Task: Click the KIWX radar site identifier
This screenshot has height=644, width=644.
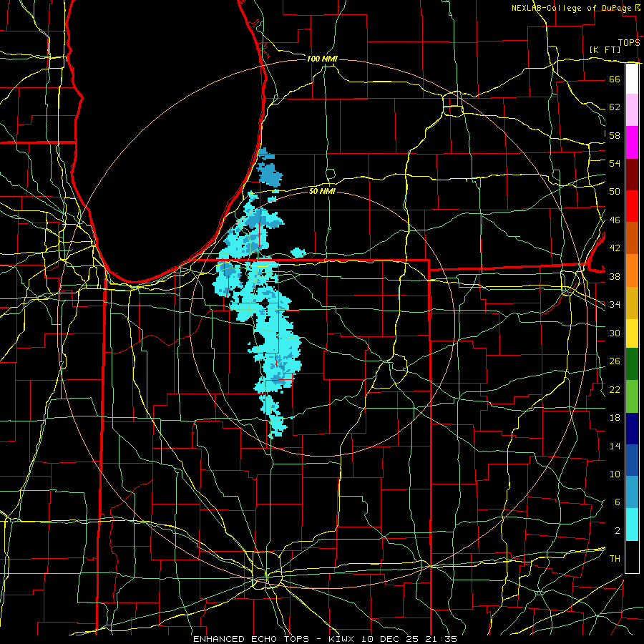Action: click(x=343, y=639)
